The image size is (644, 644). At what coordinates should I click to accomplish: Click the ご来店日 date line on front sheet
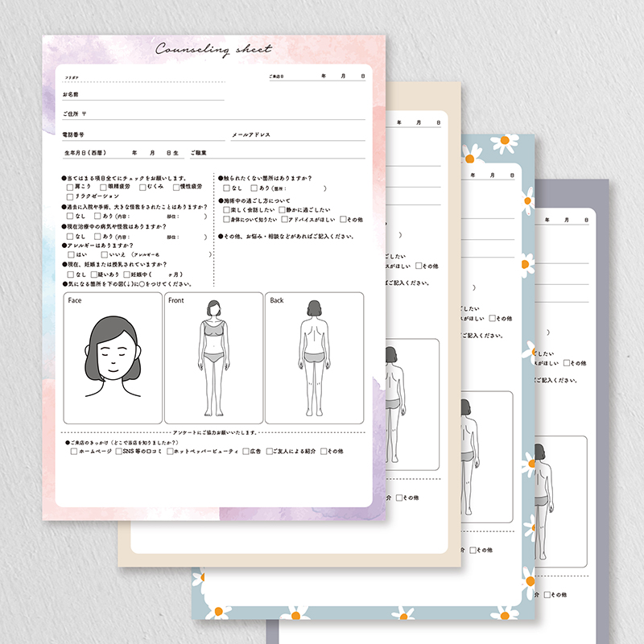pos(317,76)
